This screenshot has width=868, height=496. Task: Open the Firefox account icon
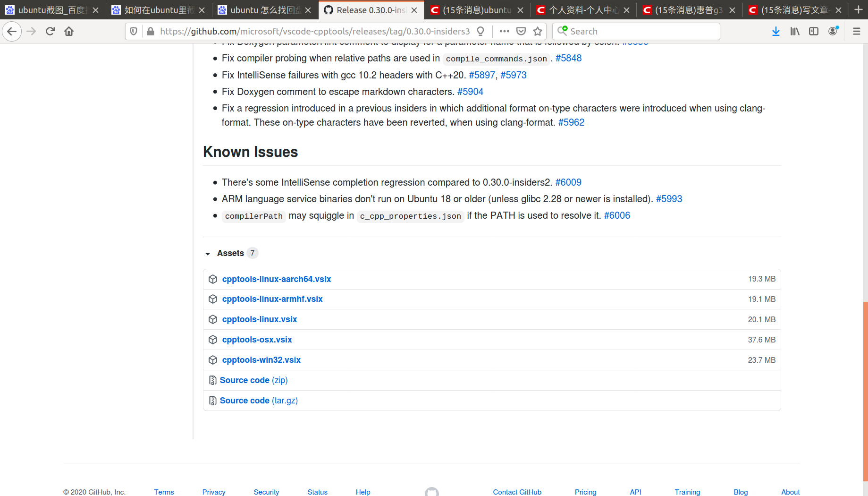coord(834,31)
